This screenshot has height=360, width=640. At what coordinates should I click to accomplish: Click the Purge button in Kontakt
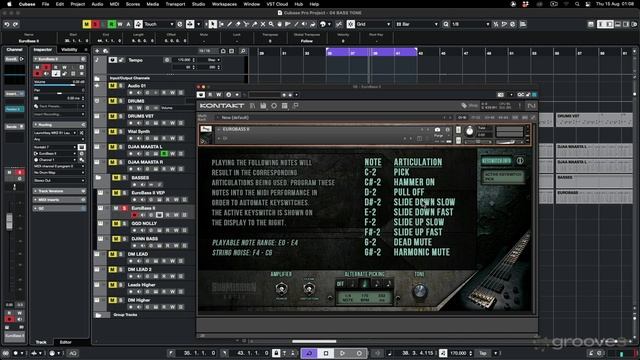coord(438,136)
